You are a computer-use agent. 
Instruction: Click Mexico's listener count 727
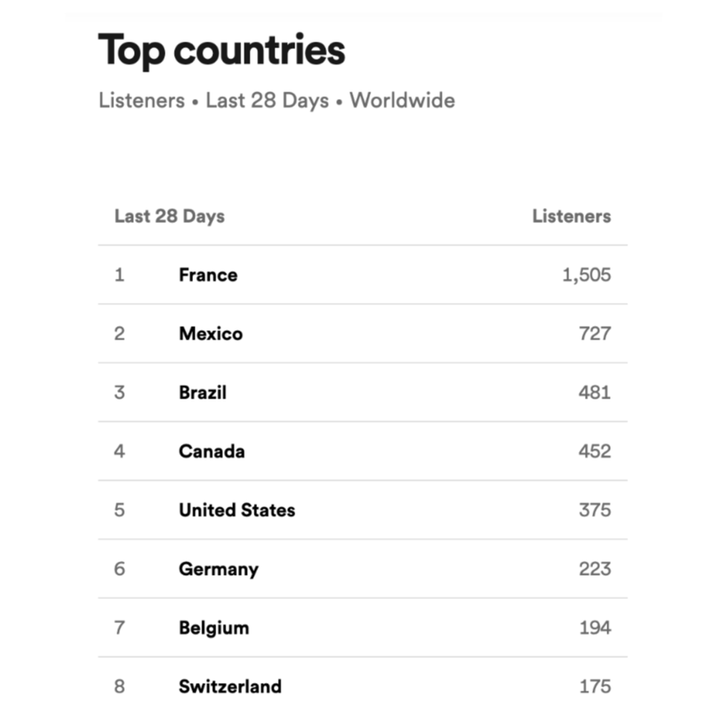(595, 334)
